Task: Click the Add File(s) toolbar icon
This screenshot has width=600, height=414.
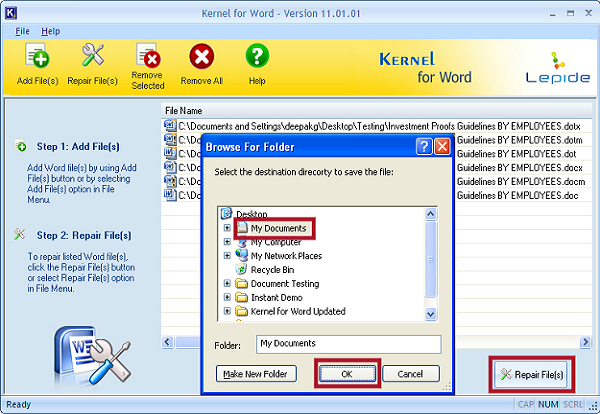Action: tap(38, 56)
